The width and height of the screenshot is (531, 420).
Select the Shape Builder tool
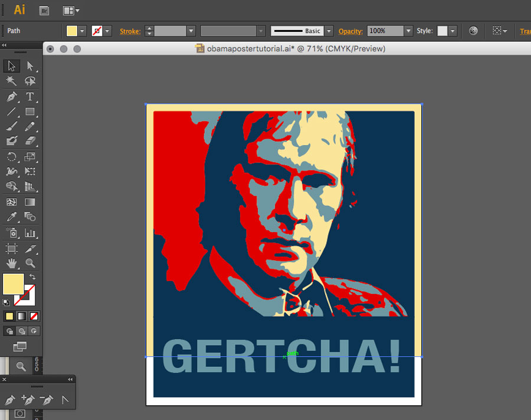pyautogui.click(x=12, y=186)
